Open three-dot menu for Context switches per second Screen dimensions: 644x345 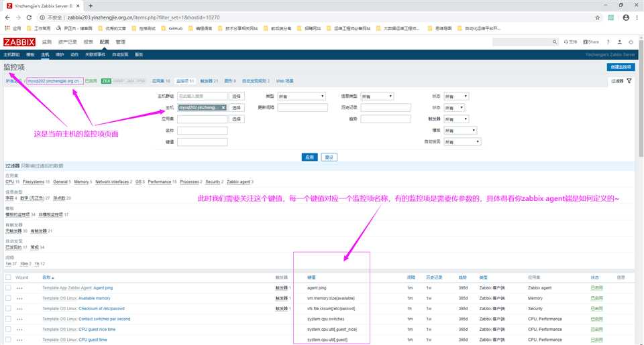(x=19, y=319)
